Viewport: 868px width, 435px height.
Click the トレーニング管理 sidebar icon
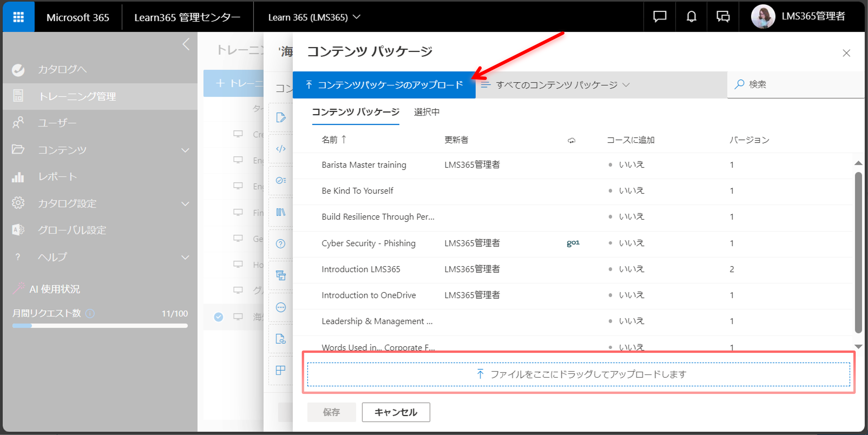tap(18, 96)
